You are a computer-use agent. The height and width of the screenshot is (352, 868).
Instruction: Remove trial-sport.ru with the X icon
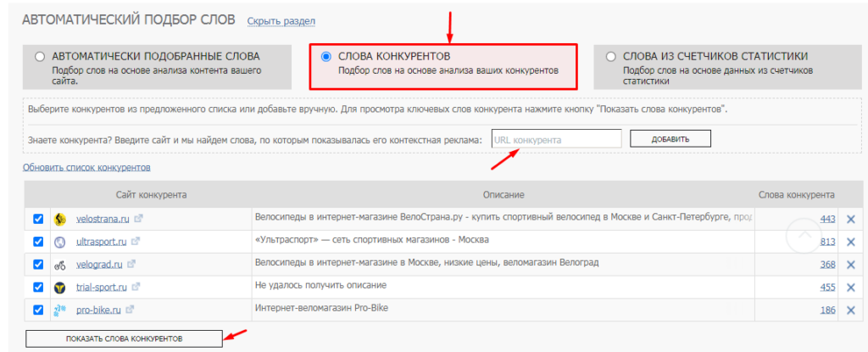(851, 288)
